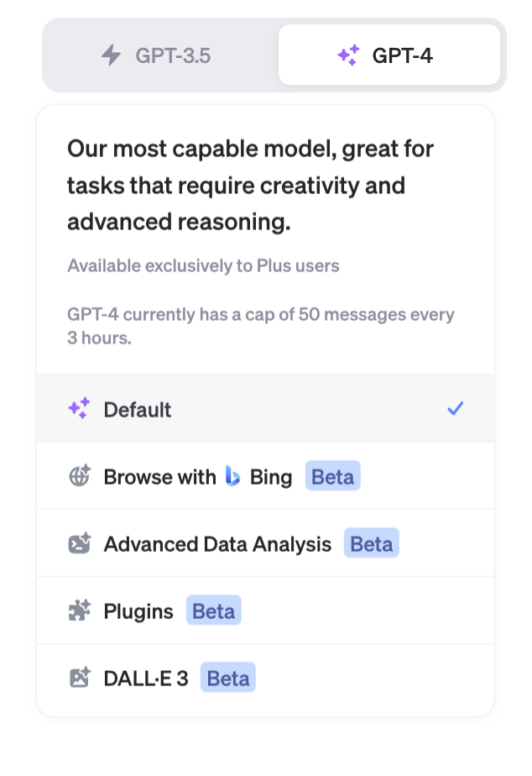Click the Beta badge next to DALL·E 3
Image resolution: width=532 pixels, height=776 pixels.
click(228, 678)
